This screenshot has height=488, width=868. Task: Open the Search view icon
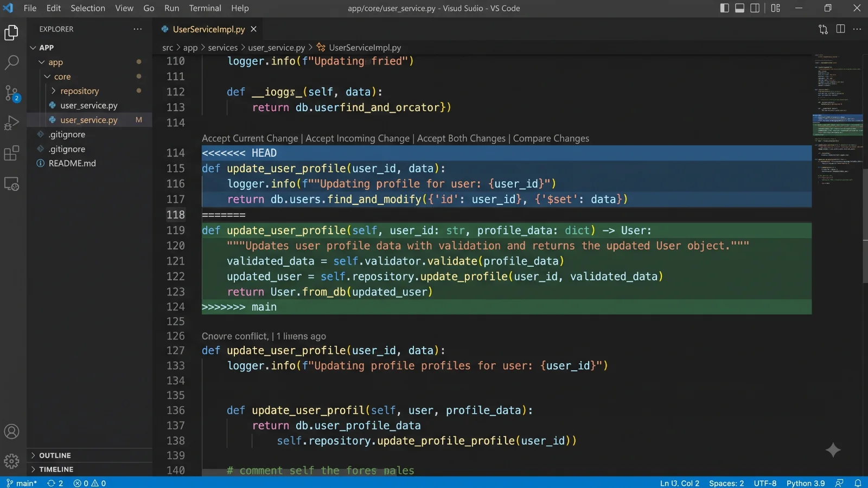pos(11,62)
